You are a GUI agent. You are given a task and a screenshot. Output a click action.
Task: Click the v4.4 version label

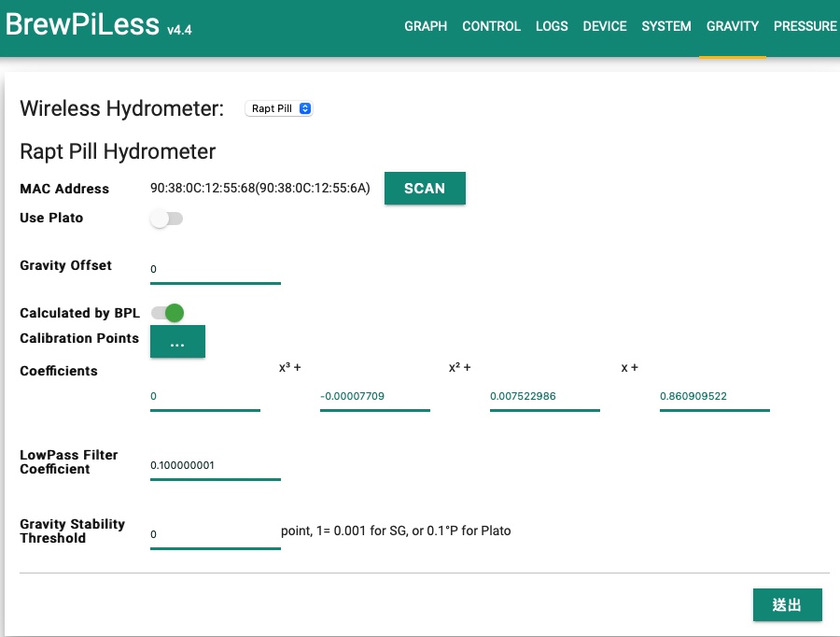179,30
